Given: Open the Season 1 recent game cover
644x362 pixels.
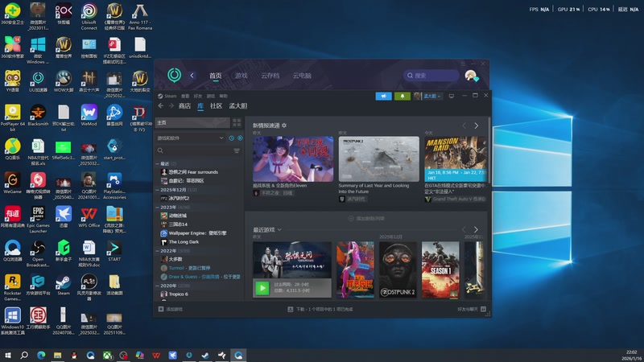Looking at the screenshot, I should tap(440, 269).
